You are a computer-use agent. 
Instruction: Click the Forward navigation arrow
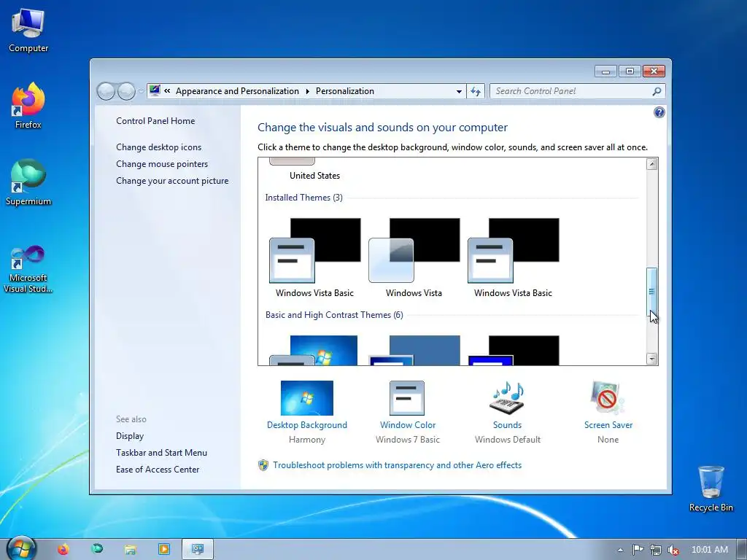[125, 91]
